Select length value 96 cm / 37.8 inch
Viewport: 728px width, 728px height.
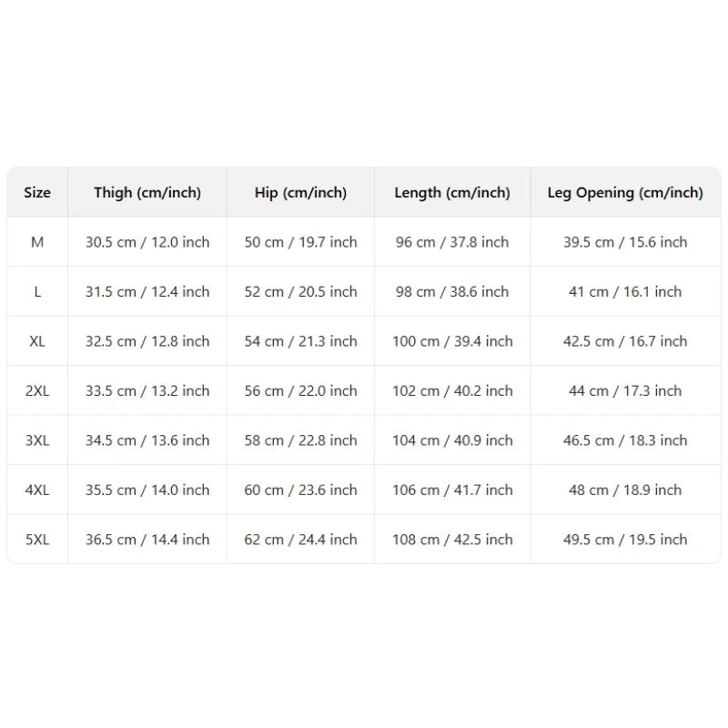point(452,242)
